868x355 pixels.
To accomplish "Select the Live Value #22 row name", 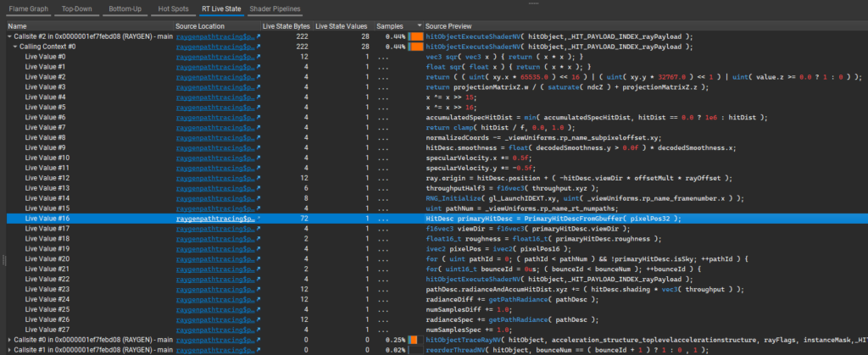I will [47, 280].
